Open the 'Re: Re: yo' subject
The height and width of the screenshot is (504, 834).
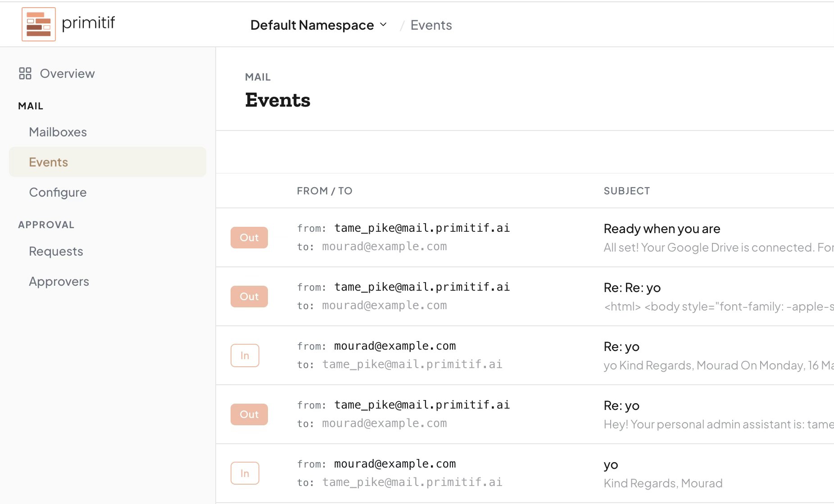[632, 288]
